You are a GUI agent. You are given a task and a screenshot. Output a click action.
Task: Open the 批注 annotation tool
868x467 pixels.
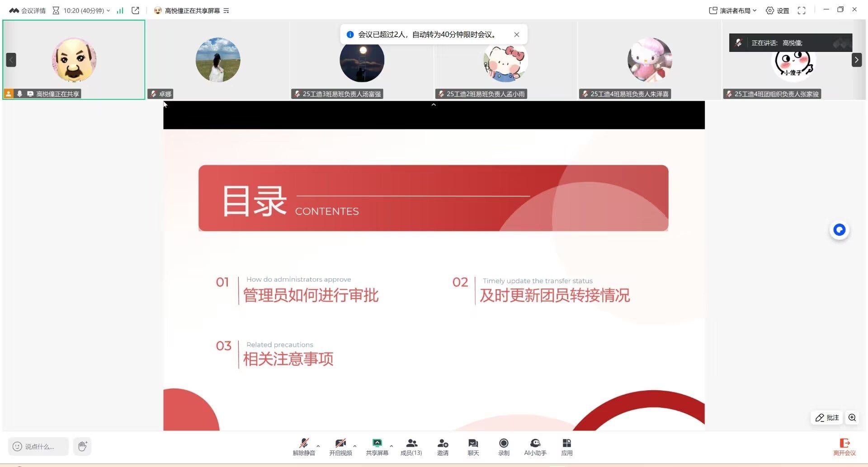[x=827, y=418]
